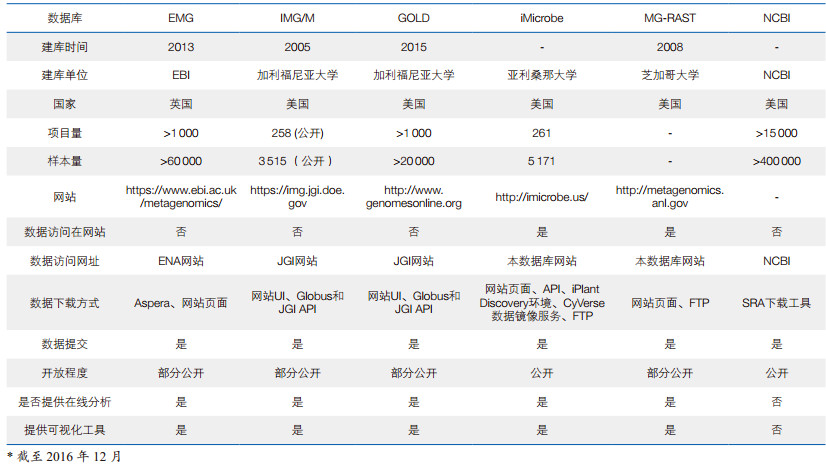Image resolution: width=826 pixels, height=470 pixels.
Task: Click the 是否提供在线分析 row label
Action: (x=65, y=403)
